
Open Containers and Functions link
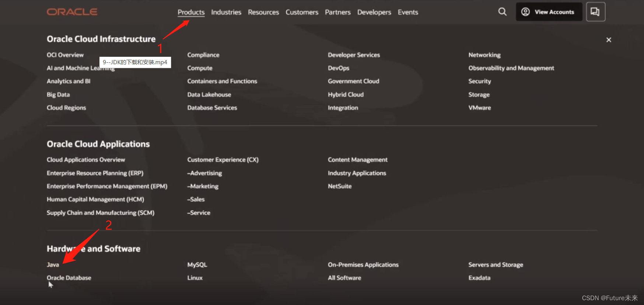(x=222, y=81)
